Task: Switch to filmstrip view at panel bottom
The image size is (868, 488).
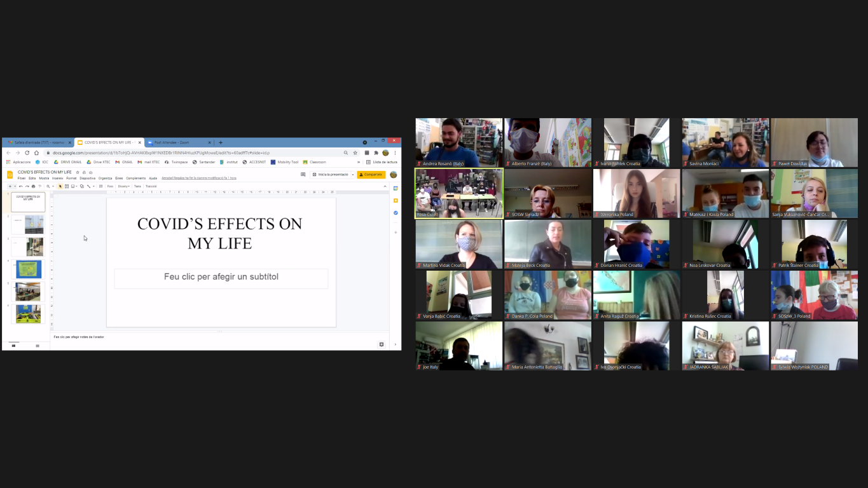Action: pos(13,346)
